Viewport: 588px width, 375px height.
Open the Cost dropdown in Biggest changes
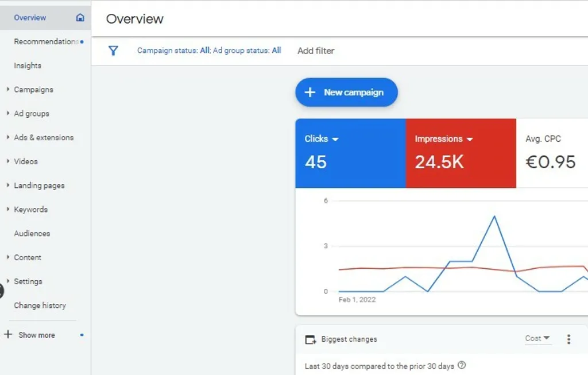click(x=537, y=339)
